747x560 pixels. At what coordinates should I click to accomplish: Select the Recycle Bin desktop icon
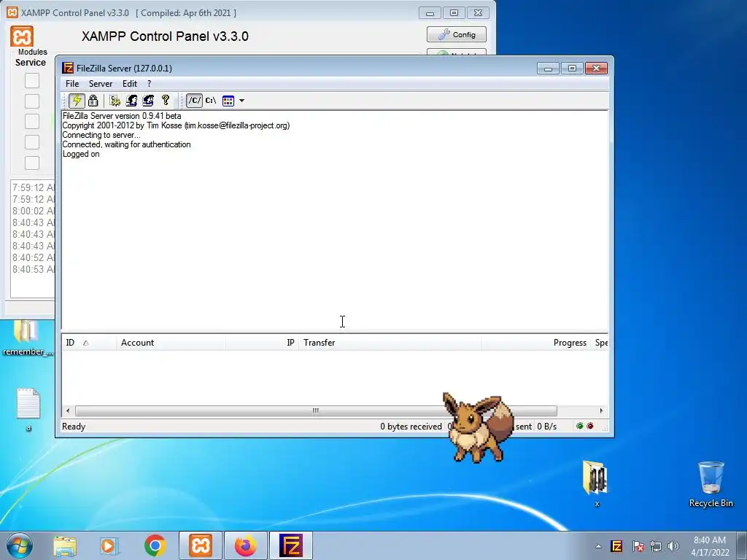click(711, 484)
